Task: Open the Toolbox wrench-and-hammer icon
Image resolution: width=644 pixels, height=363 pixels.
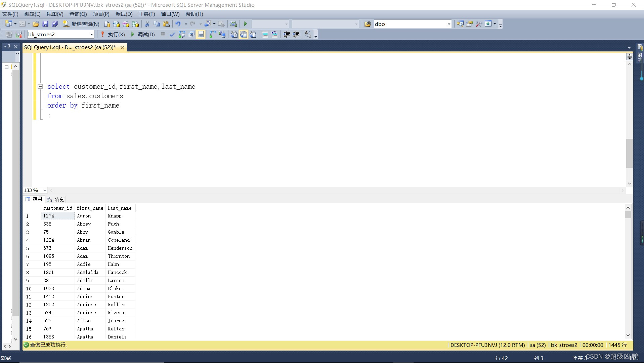Action: point(479,24)
